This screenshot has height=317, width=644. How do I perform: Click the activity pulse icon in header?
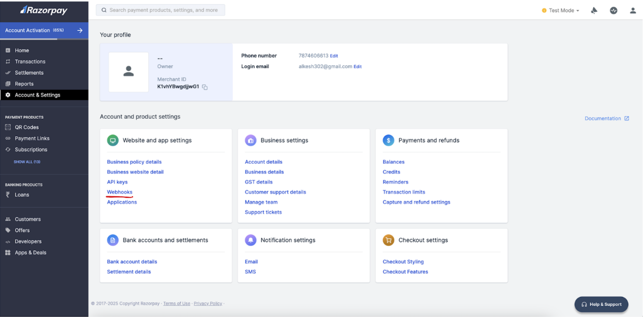click(613, 11)
